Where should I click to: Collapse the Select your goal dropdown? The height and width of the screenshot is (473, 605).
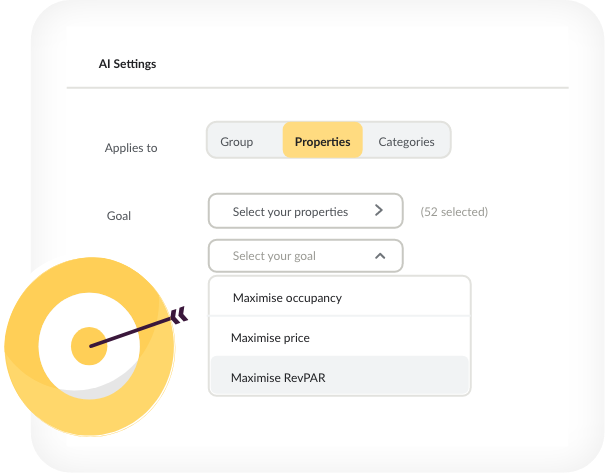coord(306,256)
